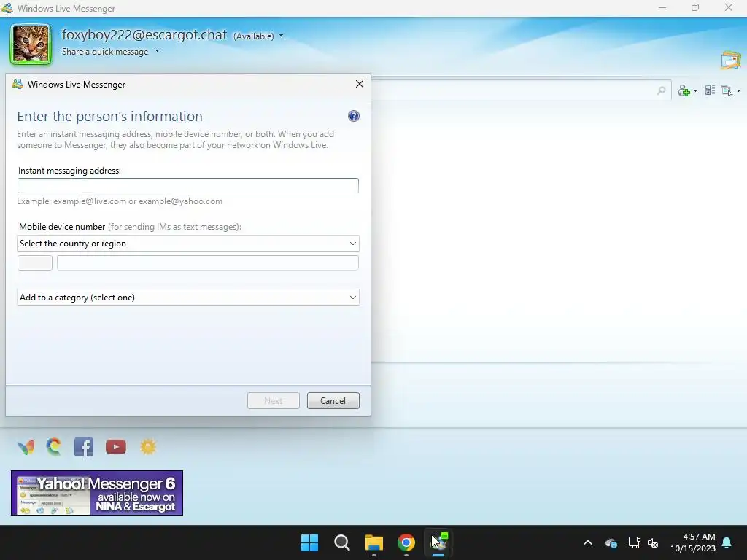Viewport: 747px width, 560px height.
Task: Click Share a quick message
Action: [x=105, y=52]
